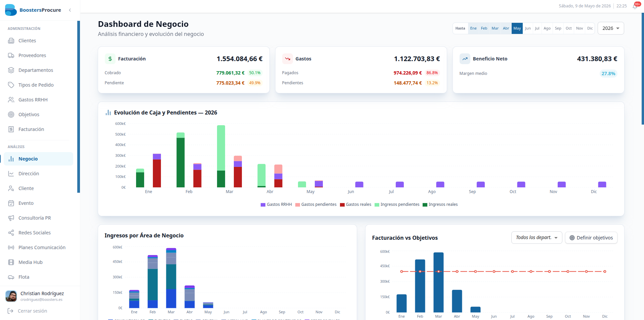Click Christian Rodríguez profile avatar
644x320 pixels.
click(x=11, y=296)
